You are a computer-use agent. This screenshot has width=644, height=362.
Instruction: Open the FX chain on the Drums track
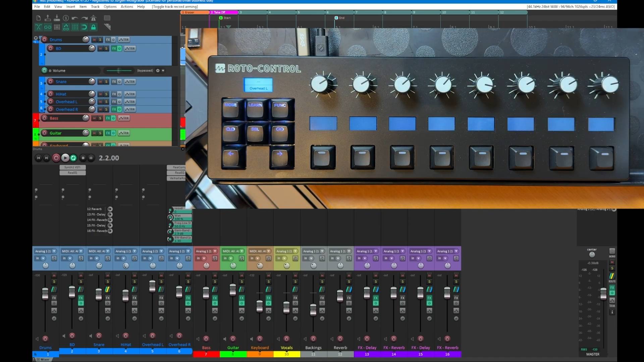tap(108, 40)
